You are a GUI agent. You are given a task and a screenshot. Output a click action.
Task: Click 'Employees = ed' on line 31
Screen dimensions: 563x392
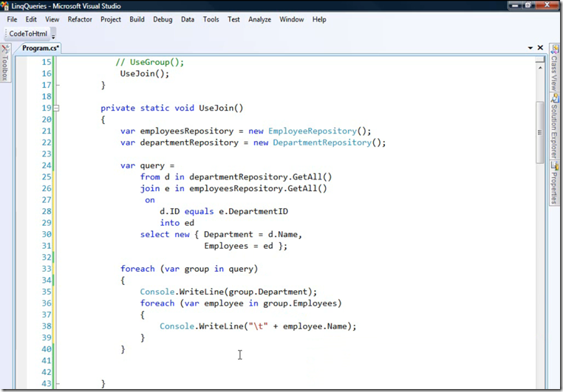pyautogui.click(x=239, y=246)
